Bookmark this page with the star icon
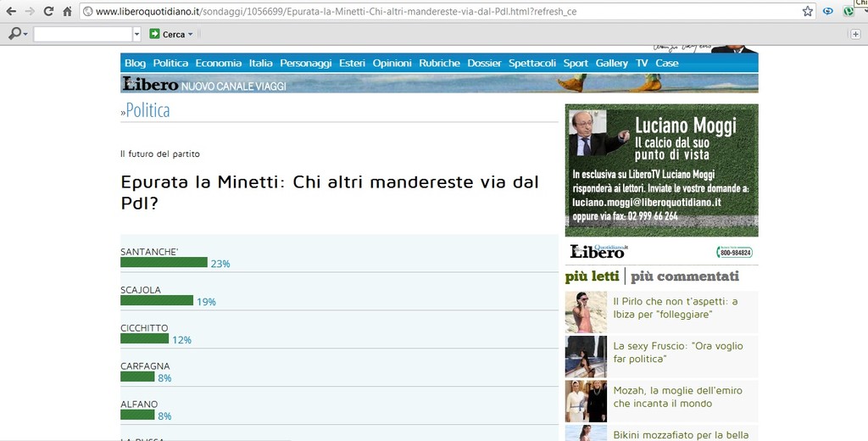 808,12
